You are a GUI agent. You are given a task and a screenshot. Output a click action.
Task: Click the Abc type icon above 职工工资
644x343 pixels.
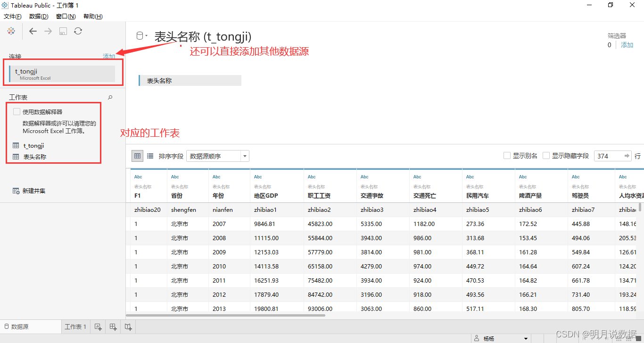(312, 177)
